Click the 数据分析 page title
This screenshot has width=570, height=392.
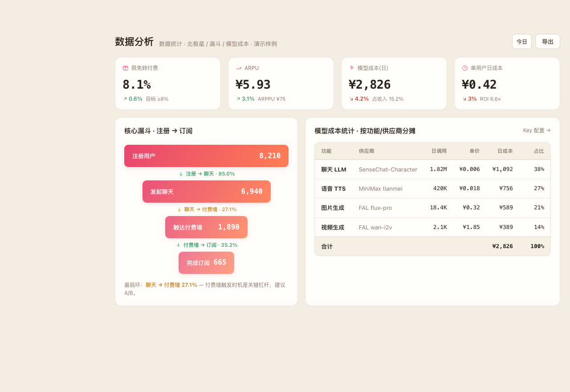point(134,42)
